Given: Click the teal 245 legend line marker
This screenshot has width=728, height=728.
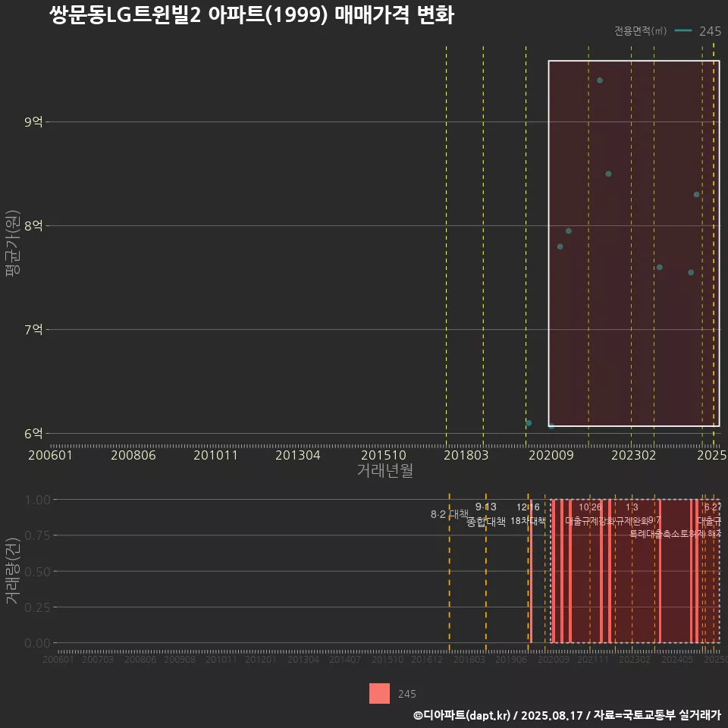Looking at the screenshot, I should (x=683, y=31).
